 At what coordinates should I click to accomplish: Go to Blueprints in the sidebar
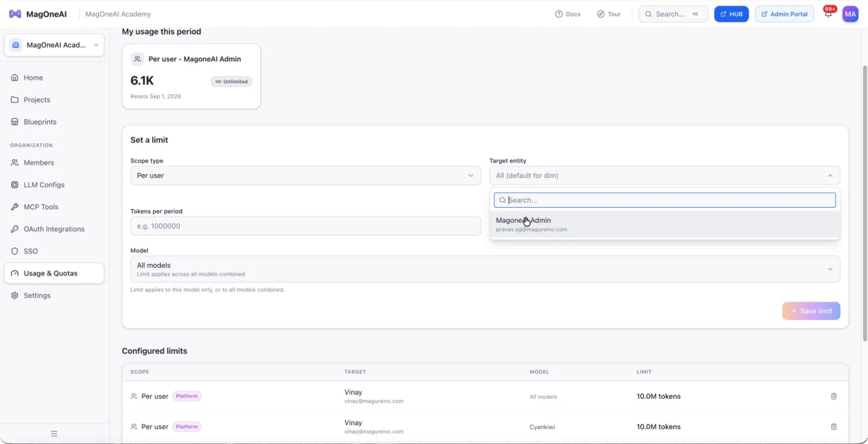click(54, 122)
